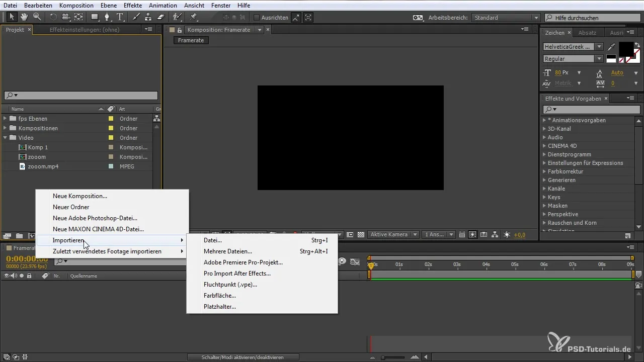This screenshot has width=644, height=362.
Task: Select the Hand tool
Action: 24,17
